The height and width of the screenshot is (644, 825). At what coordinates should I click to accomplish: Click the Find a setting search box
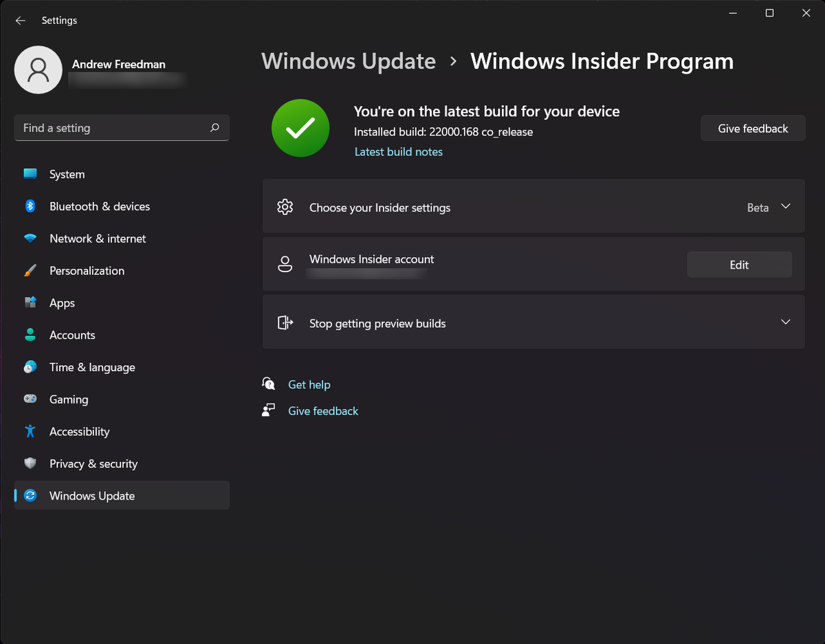click(122, 128)
